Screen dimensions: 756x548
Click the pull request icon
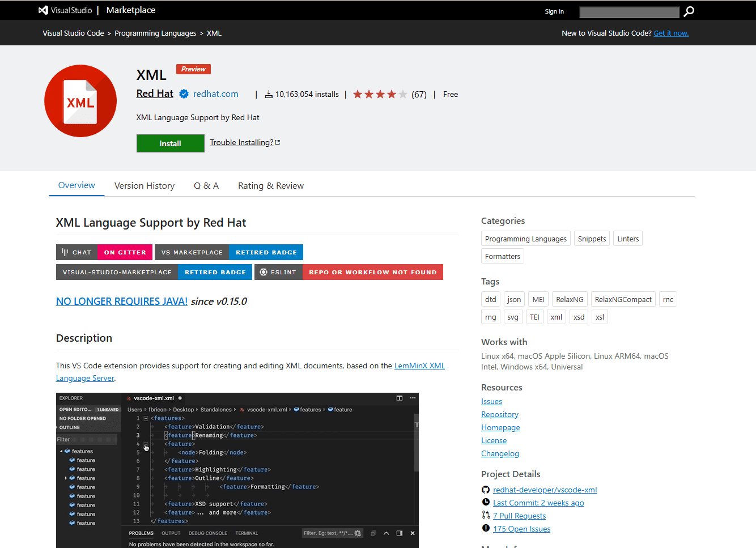(486, 515)
